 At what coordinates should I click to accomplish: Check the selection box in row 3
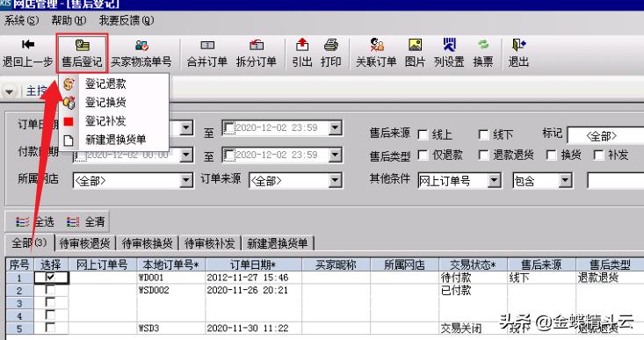click(x=50, y=303)
